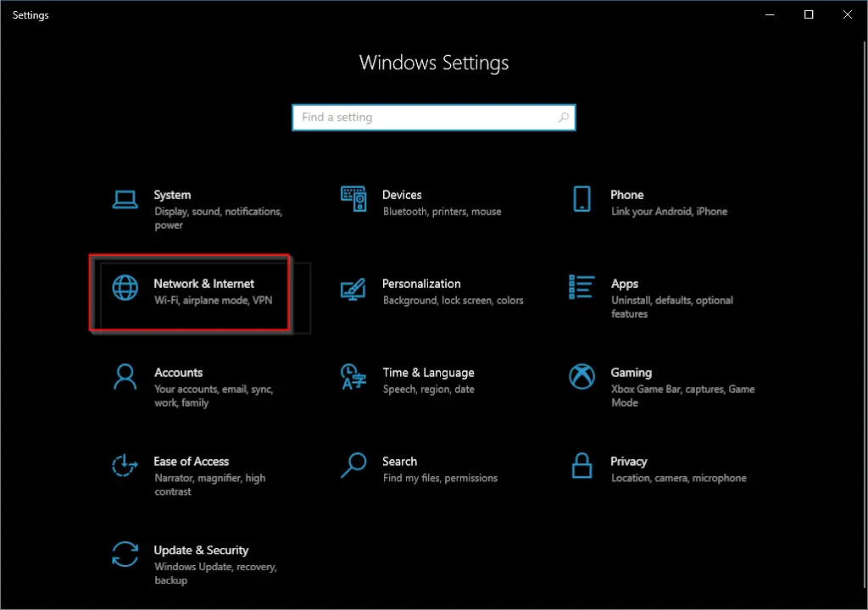Focus the Find a setting search field
Image resolution: width=868 pixels, height=610 pixels.
434,118
